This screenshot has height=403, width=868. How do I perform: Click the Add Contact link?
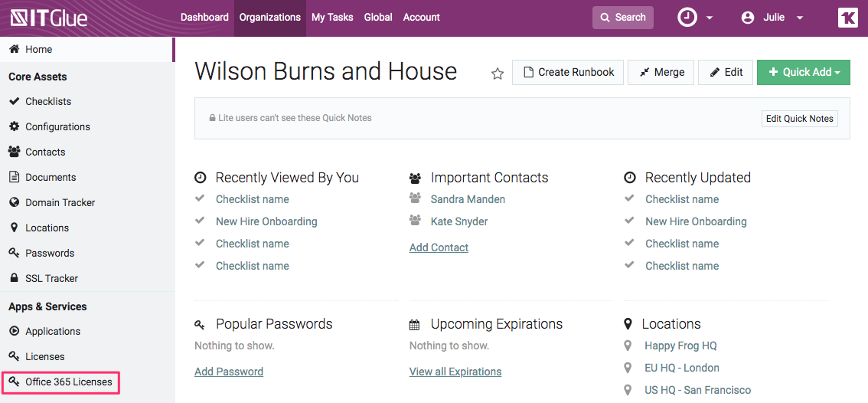[439, 247]
